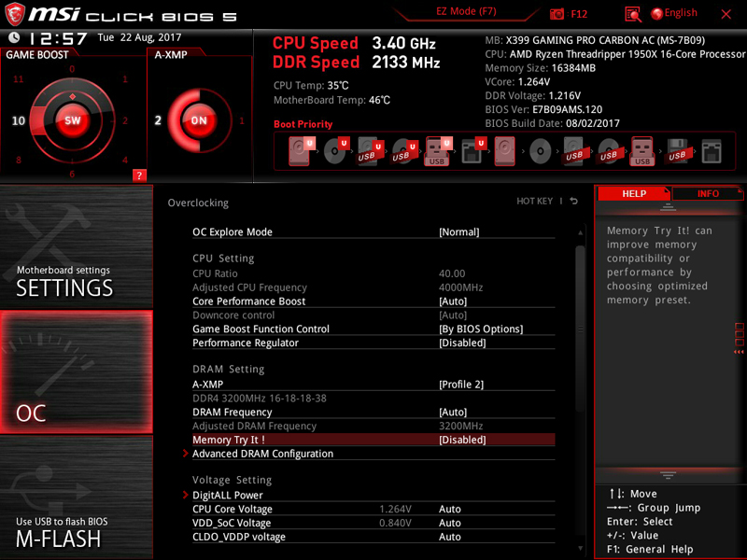Open the M-FLASH BIOS flashing section

point(77,497)
